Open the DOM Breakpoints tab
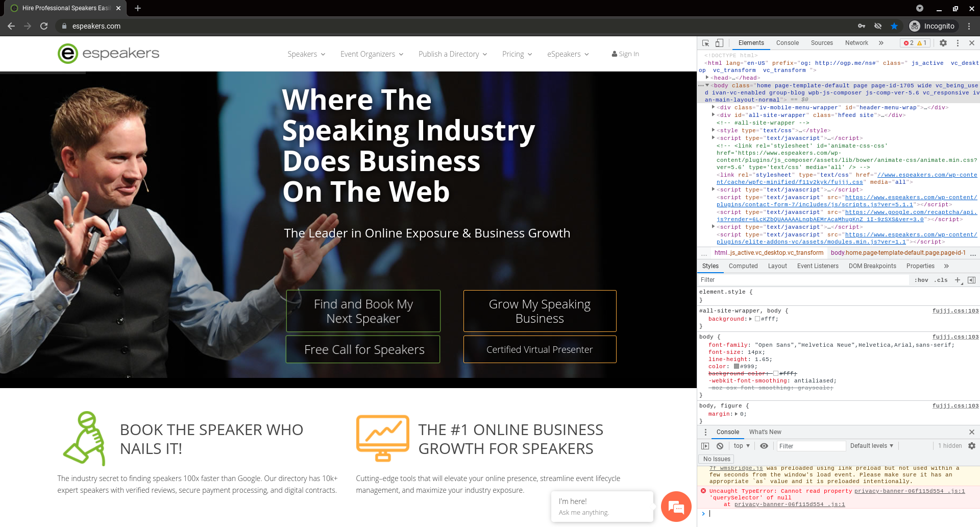 click(872, 266)
